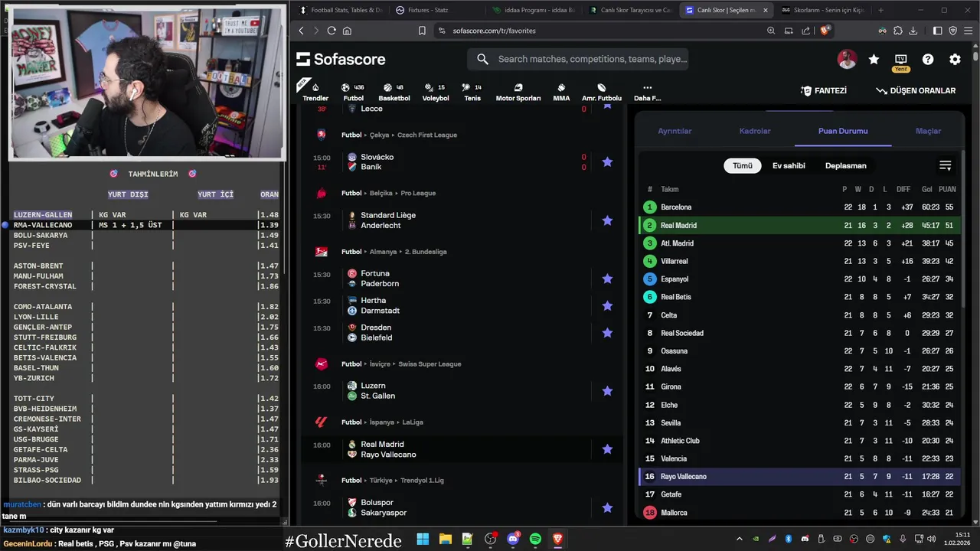980x551 pixels.
Task: Open standings table options menu
Action: (945, 165)
